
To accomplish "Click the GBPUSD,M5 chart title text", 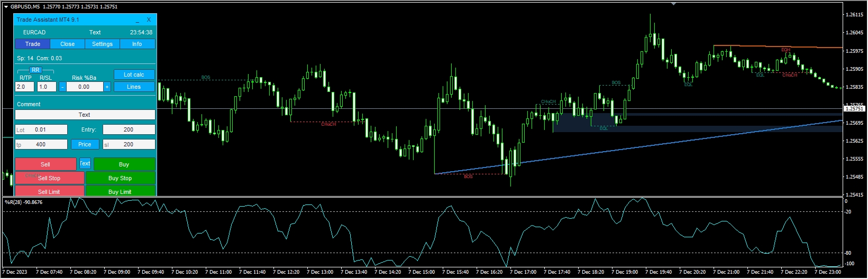I will click(25, 7).
